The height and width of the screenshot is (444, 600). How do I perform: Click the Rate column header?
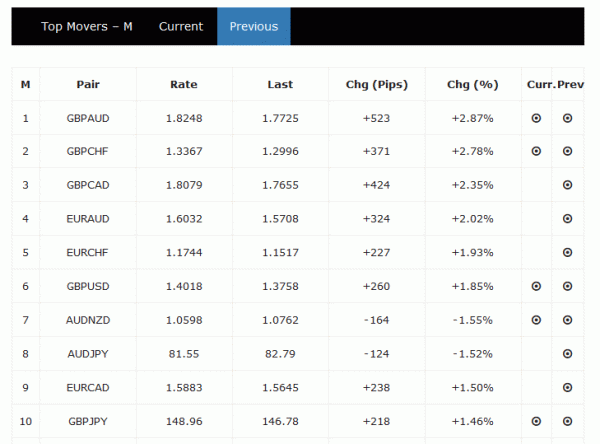point(184,85)
